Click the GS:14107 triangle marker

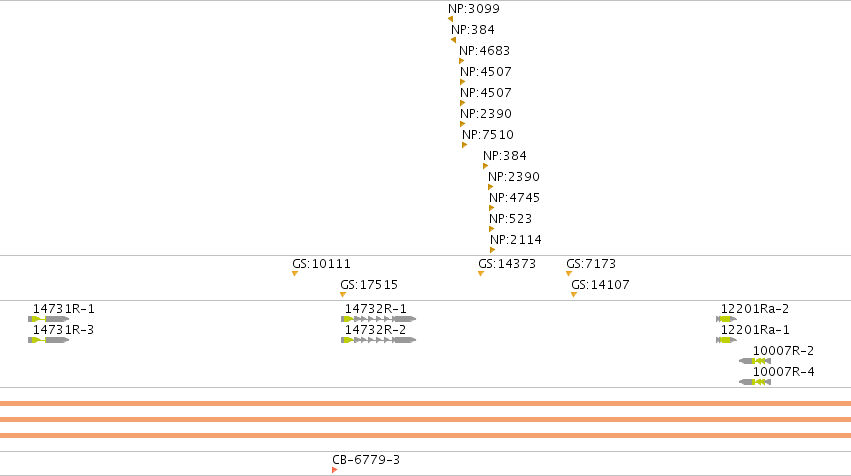(x=574, y=295)
